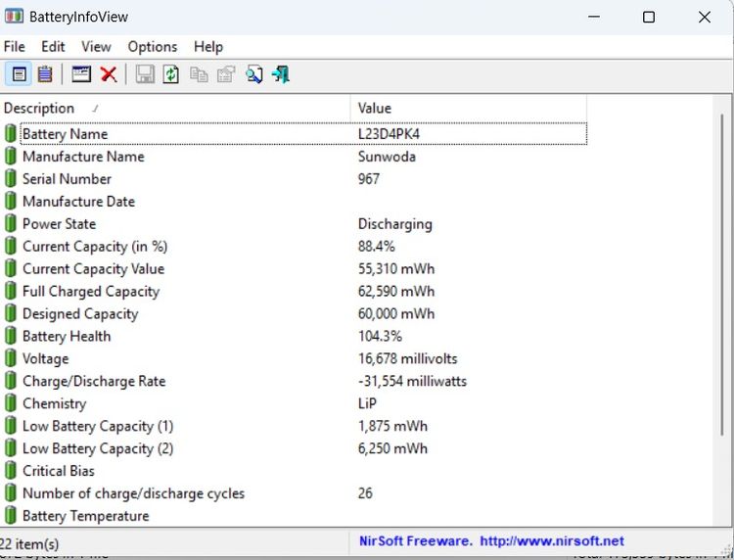This screenshot has height=560, width=734.
Task: Click the battery icon beside Battery Name
Action: click(x=11, y=133)
